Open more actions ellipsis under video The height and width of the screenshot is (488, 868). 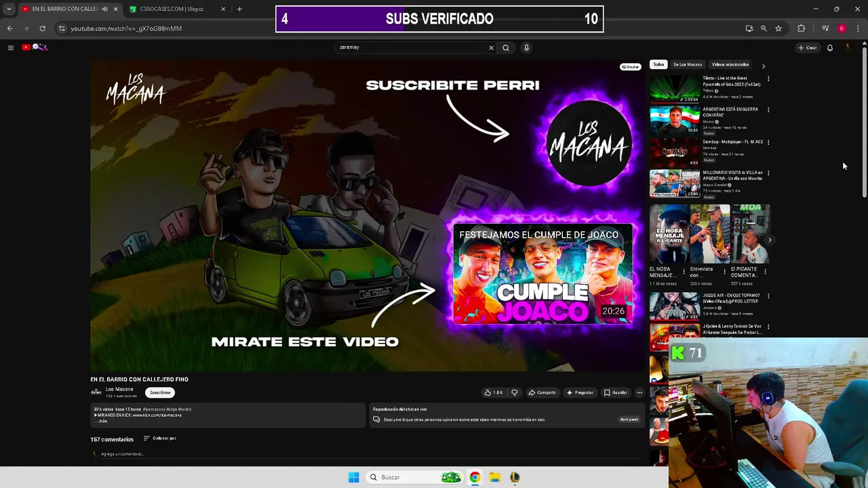[639, 392]
